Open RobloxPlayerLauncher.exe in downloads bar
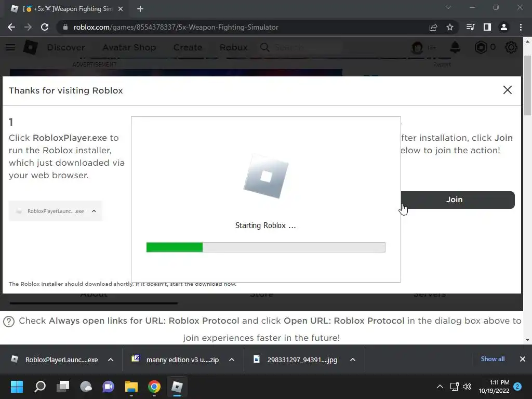The height and width of the screenshot is (399, 532). [x=54, y=360]
